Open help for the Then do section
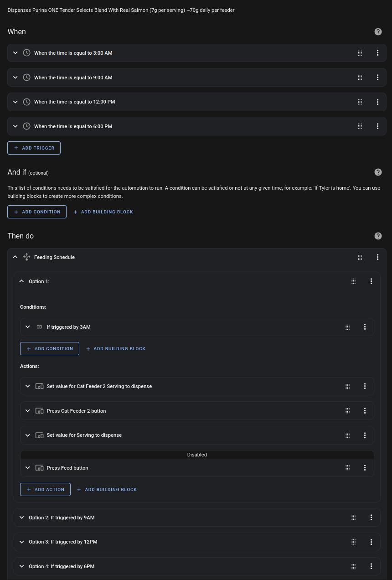Image resolution: width=392 pixels, height=580 pixels. [x=378, y=236]
